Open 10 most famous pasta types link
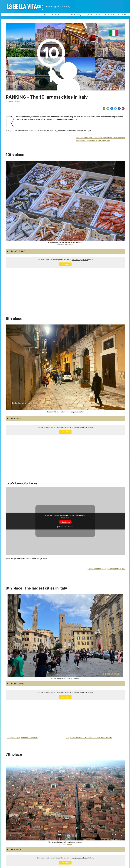 [106, 569]
